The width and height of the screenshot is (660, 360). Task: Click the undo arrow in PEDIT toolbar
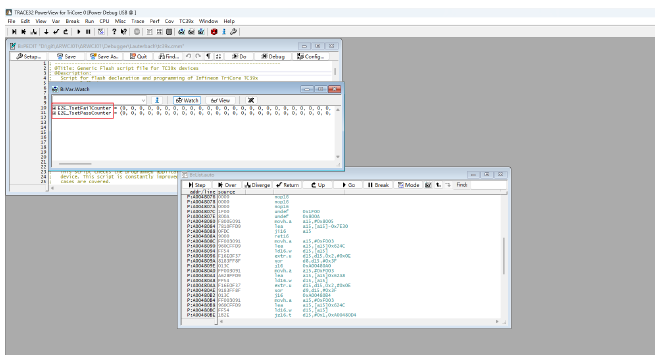tap(189, 56)
